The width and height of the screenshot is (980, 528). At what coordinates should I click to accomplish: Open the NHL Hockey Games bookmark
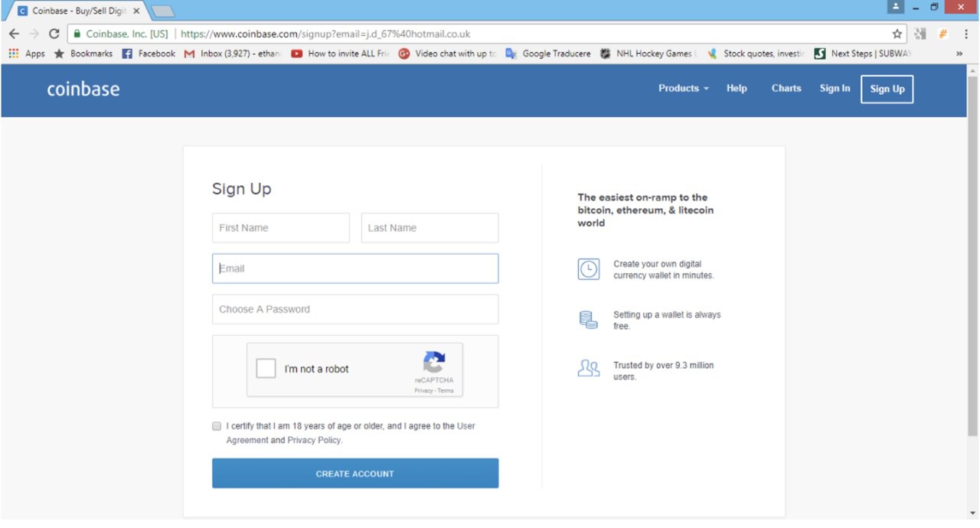[x=648, y=54]
